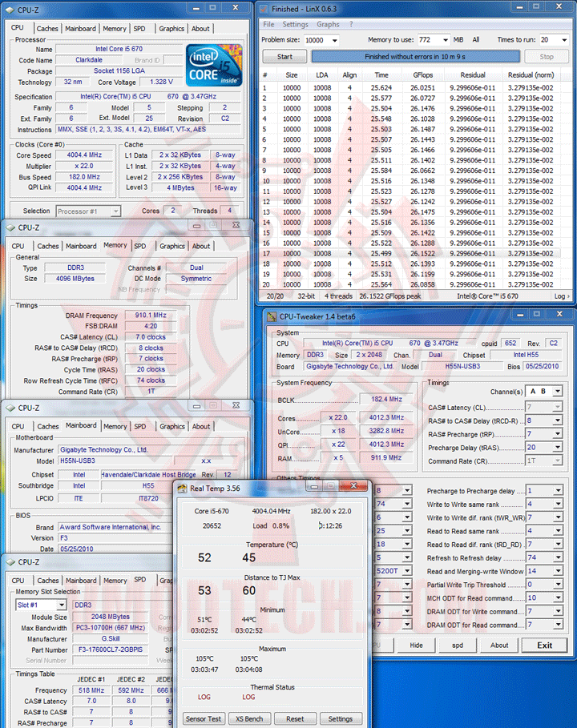This screenshot has height=728, width=577.
Task: Click the Real Temp title bar icon
Action: 182,489
